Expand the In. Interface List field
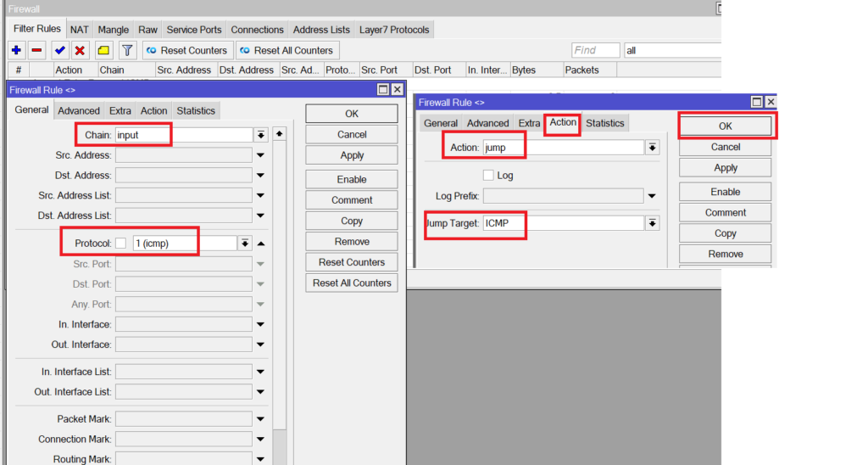This screenshot has height=465, width=868. point(260,372)
